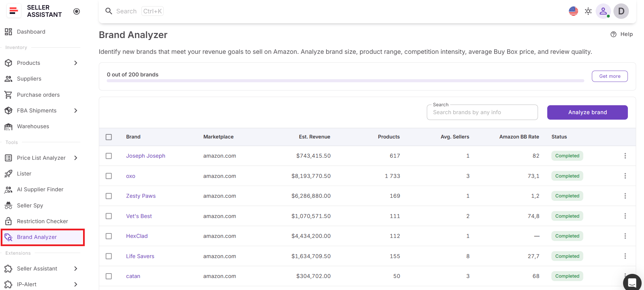Viewport: 644px width, 290px height.
Task: Click the search magnifier icon
Action: pyautogui.click(x=109, y=11)
